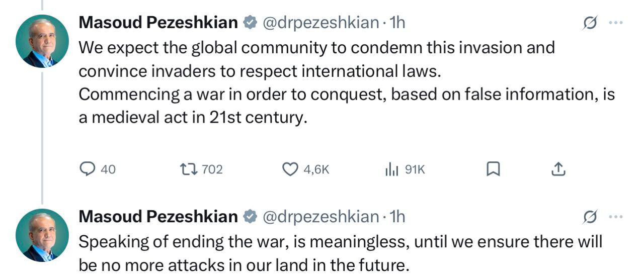Viewport: 644px width, 276px height.
Task: Click the Grok icon on first tweet
Action: pos(590,23)
